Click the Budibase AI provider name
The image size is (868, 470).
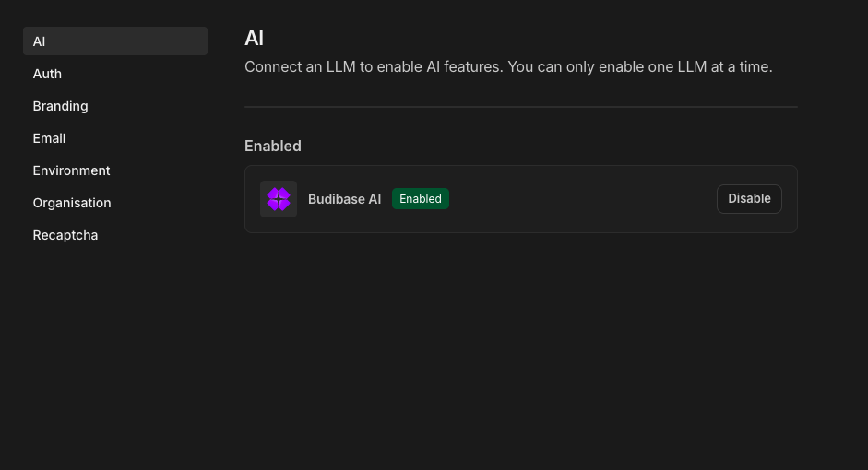tap(344, 199)
